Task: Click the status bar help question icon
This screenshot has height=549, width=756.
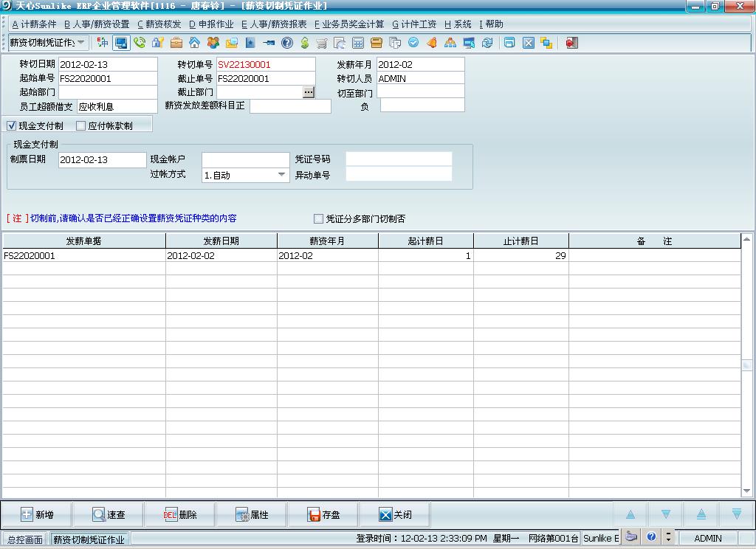Action: [651, 536]
